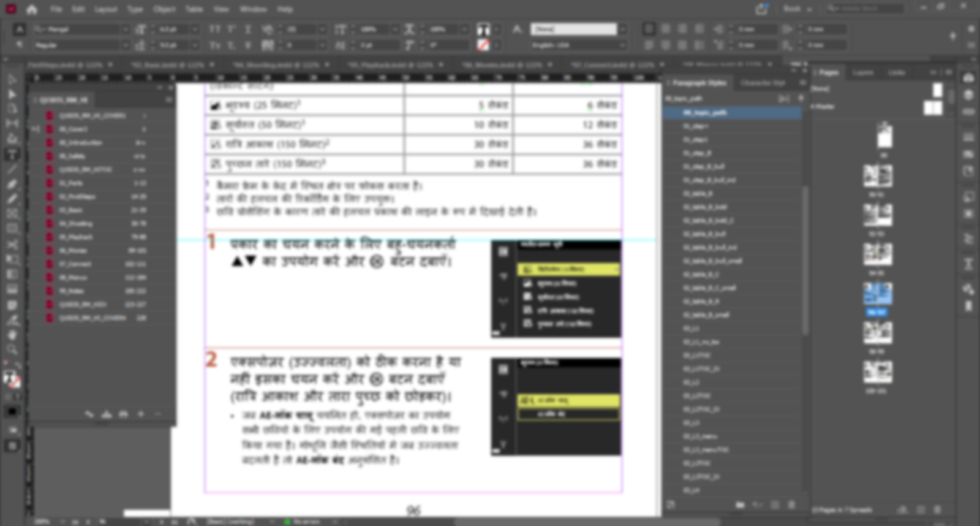Click the fill/stroke color swatch in toolbox
Image resolution: width=980 pixels, height=526 pixels.
pos(10,379)
